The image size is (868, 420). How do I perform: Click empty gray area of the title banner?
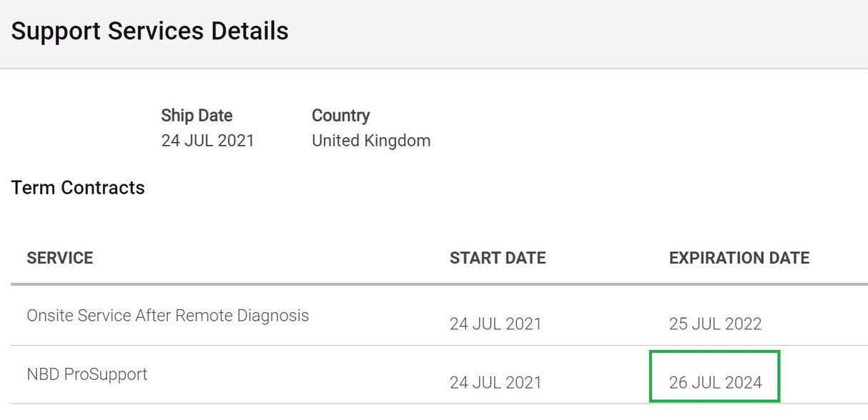tap(572, 32)
